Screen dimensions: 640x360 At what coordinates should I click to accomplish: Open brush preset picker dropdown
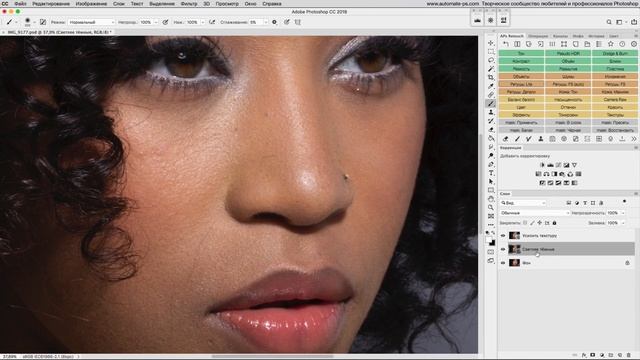(34, 22)
